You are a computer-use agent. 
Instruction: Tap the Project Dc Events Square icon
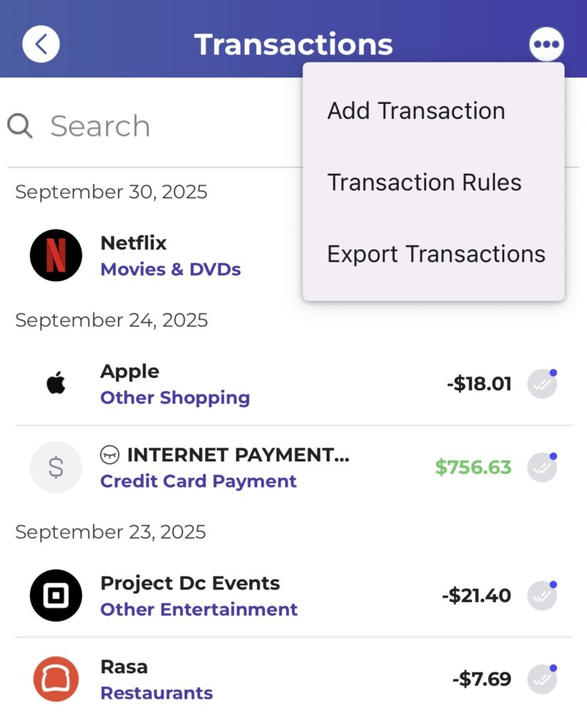(56, 596)
